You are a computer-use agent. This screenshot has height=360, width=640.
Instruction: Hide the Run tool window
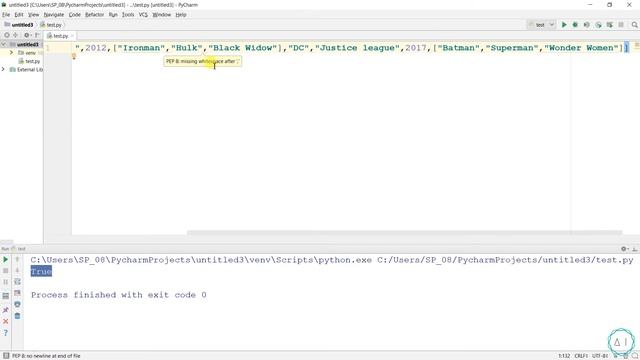[635, 249]
